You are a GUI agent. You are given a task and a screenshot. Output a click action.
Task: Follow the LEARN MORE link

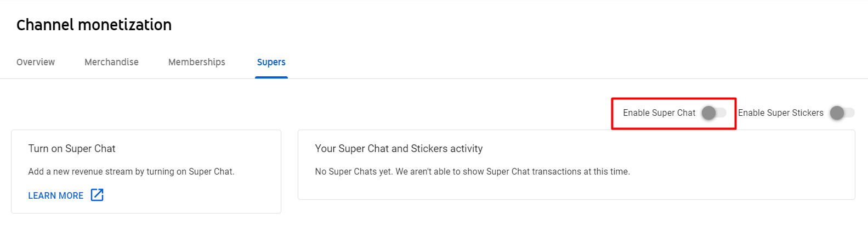[56, 195]
